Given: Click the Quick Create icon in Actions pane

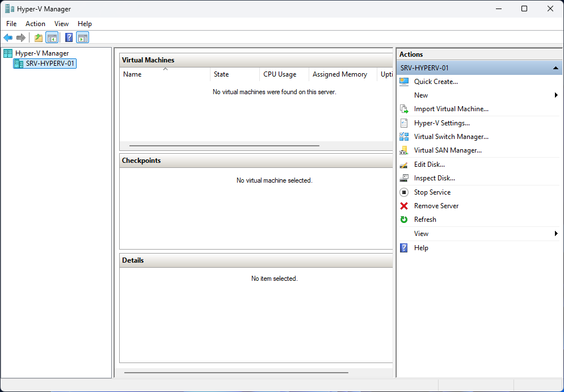Looking at the screenshot, I should [x=405, y=81].
